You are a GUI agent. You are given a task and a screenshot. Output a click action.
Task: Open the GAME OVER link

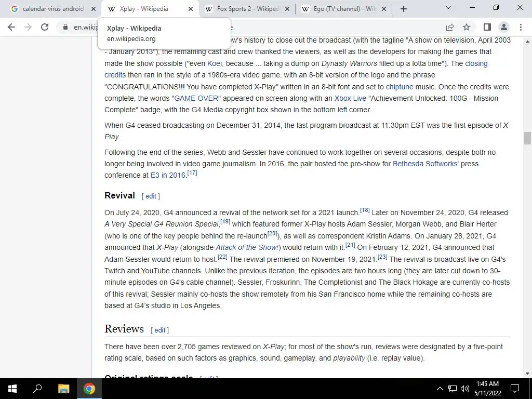(196, 98)
